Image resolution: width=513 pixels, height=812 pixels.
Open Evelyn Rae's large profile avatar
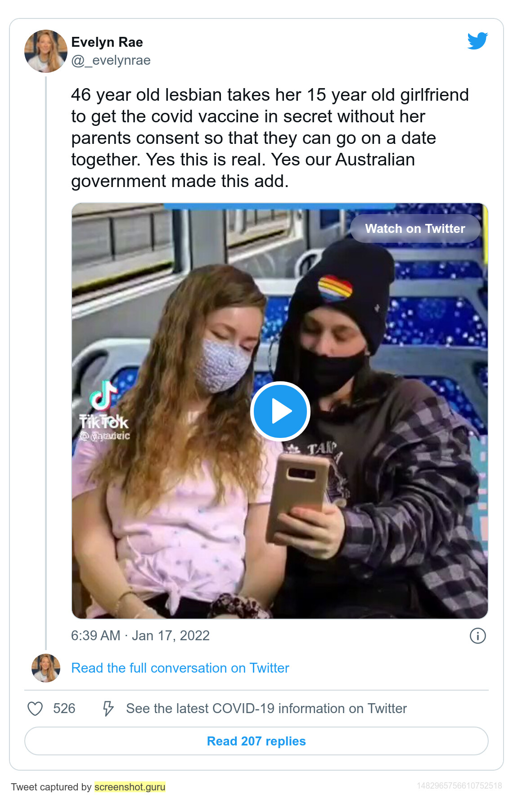tap(45, 51)
